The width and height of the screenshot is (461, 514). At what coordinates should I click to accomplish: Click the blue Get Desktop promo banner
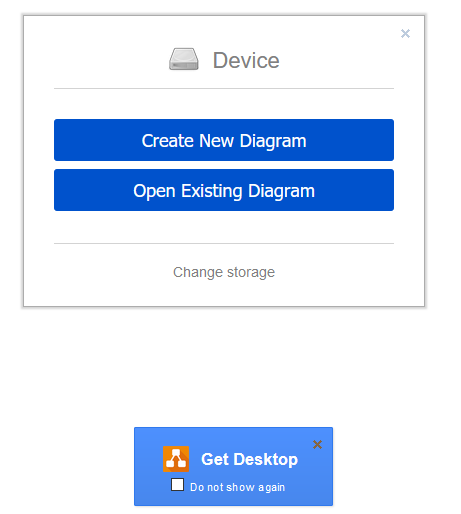pyautogui.click(x=233, y=466)
